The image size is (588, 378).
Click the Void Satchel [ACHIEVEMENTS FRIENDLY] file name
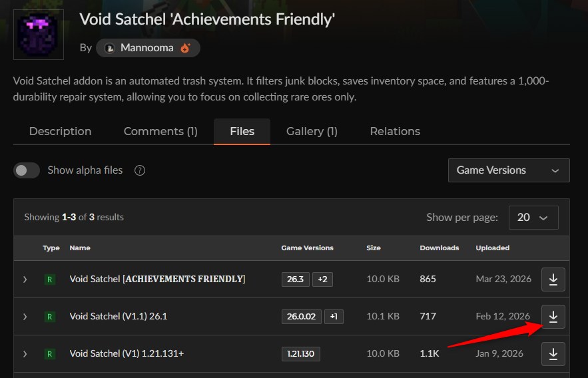click(158, 279)
